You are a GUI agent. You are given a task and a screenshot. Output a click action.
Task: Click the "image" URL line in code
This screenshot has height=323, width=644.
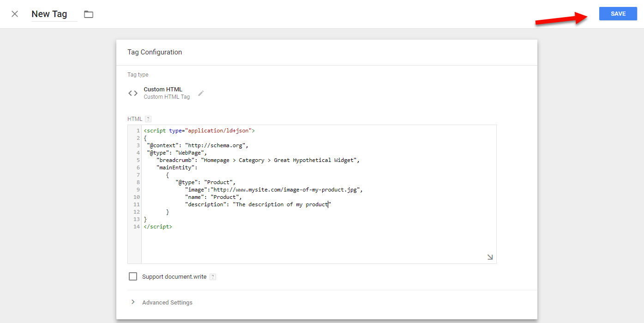point(274,190)
